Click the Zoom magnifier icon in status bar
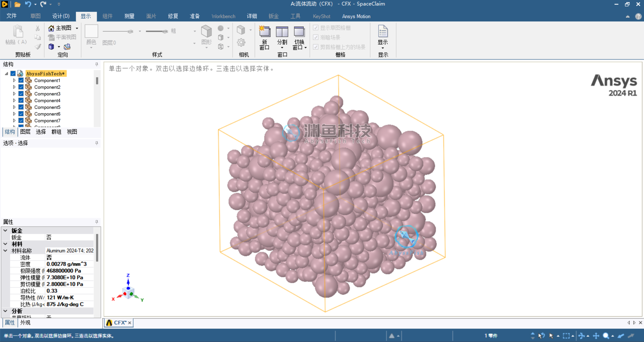This screenshot has width=644, height=342. coord(606,336)
